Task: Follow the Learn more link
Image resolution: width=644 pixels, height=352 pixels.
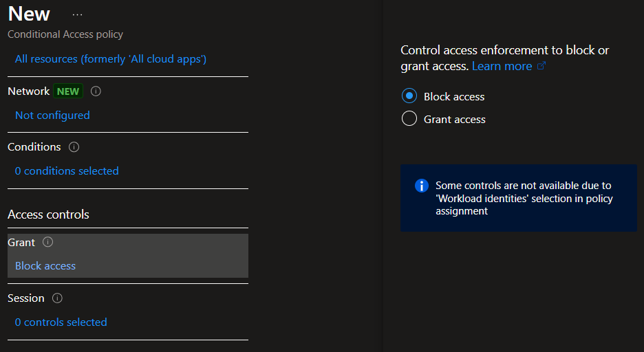Action: [x=502, y=66]
